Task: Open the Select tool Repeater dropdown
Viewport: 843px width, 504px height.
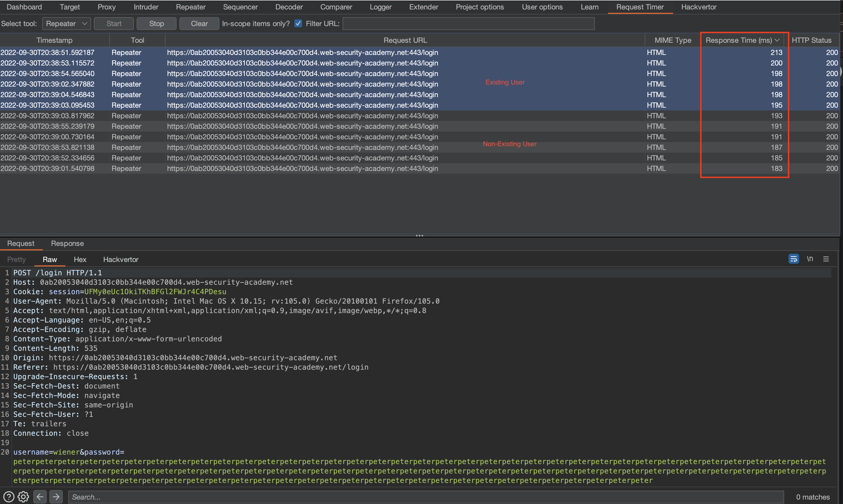Action: pyautogui.click(x=66, y=23)
